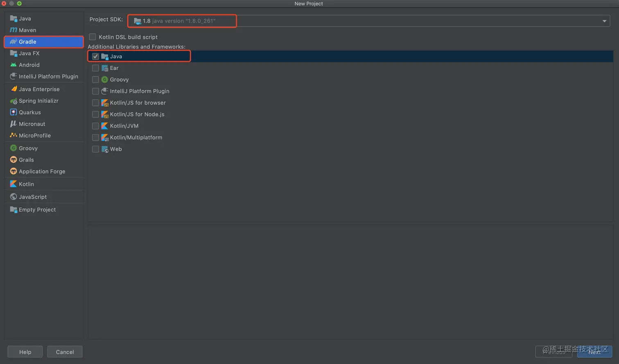Image resolution: width=619 pixels, height=364 pixels.
Task: Select the Groovy icon in sidebar
Action: pos(14,148)
